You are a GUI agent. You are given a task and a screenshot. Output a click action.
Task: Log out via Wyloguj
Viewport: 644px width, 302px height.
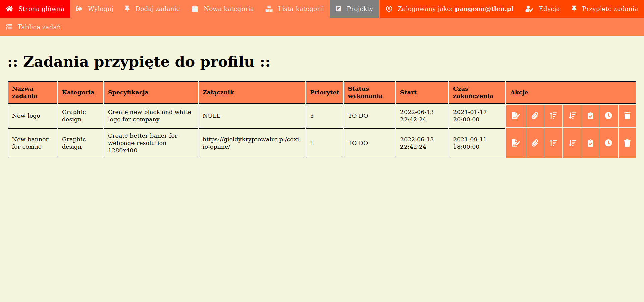point(95,9)
